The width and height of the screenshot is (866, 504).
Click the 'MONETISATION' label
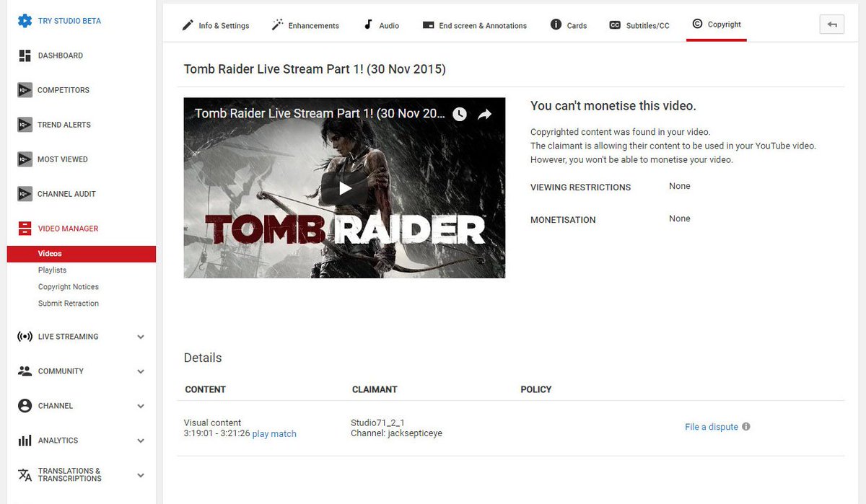[x=563, y=220]
